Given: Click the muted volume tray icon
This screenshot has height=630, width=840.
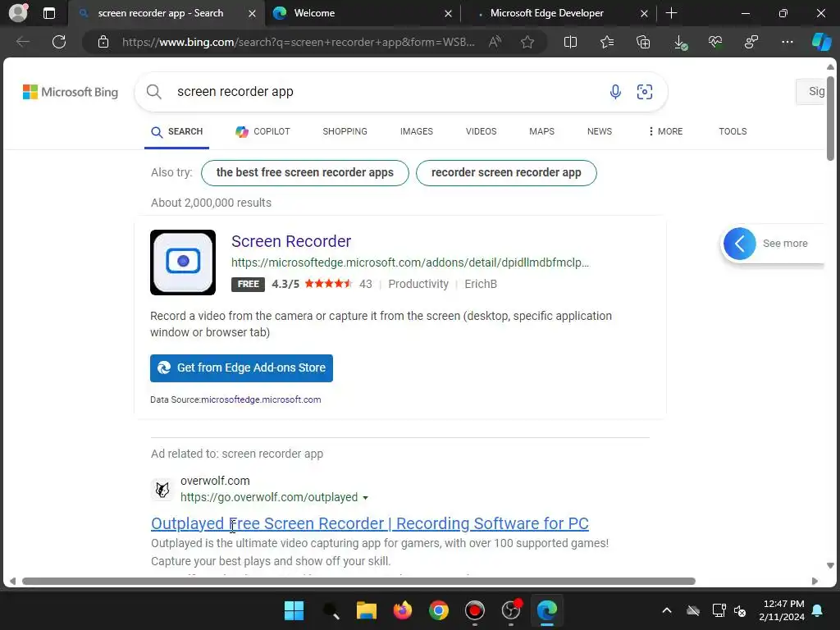Looking at the screenshot, I should tap(740, 610).
